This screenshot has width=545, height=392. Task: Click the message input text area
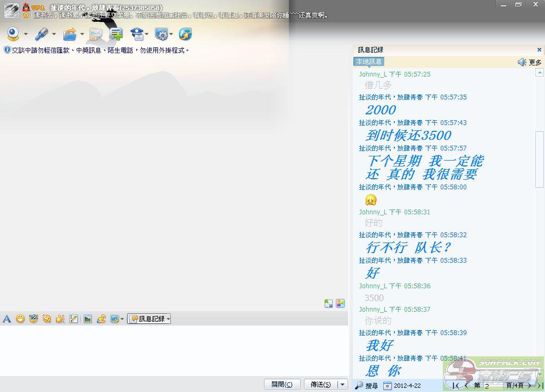point(174,350)
